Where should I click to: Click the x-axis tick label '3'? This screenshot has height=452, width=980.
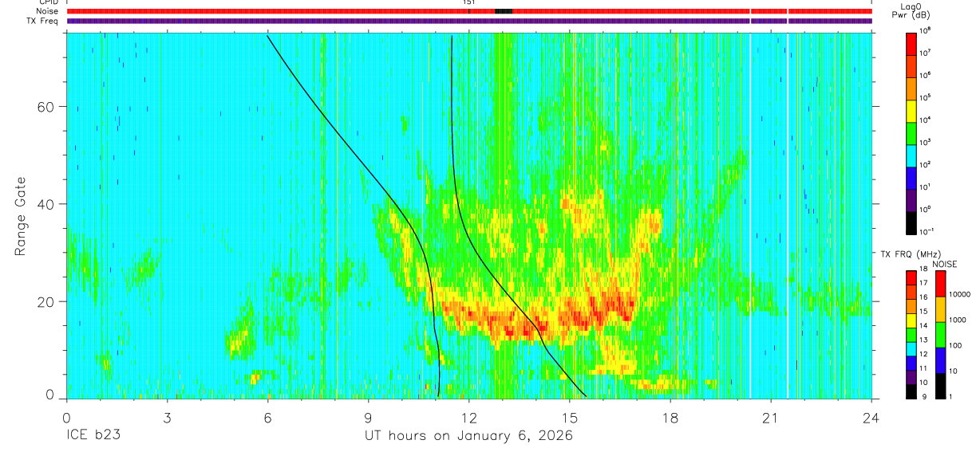(166, 417)
